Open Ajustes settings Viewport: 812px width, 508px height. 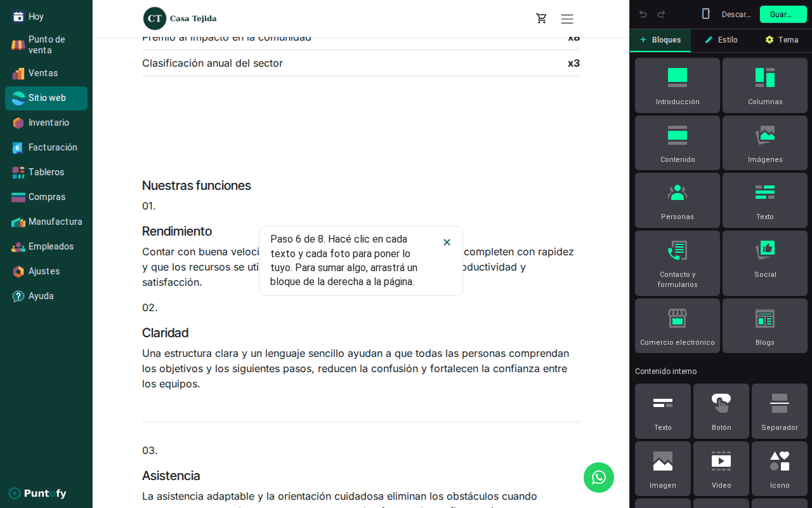coord(46,271)
